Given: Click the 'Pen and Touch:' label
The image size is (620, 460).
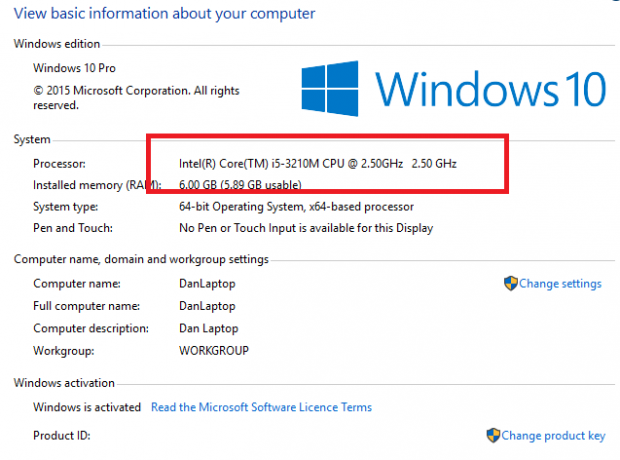Looking at the screenshot, I should pos(73,228).
